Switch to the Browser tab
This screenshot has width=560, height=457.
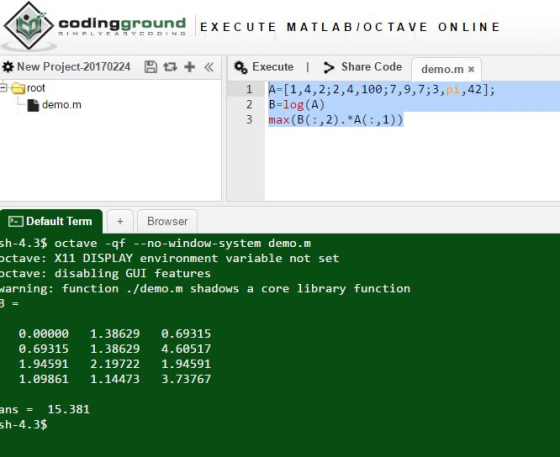point(167,221)
